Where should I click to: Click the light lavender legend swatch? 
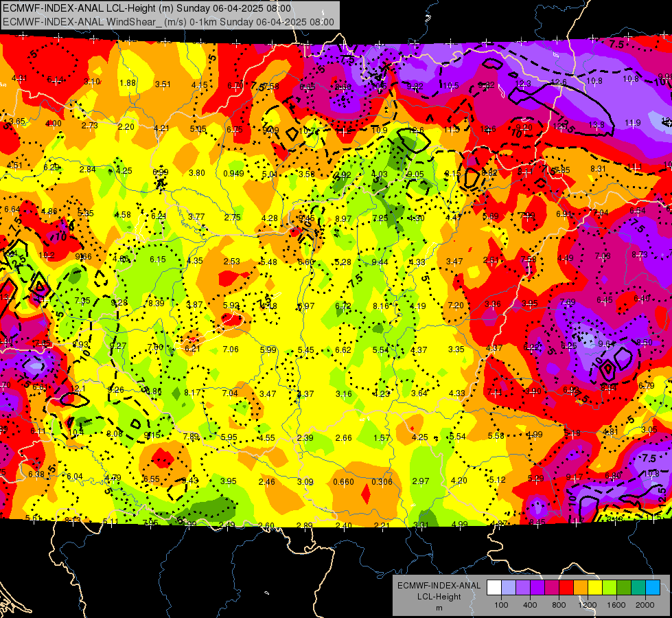click(509, 588)
